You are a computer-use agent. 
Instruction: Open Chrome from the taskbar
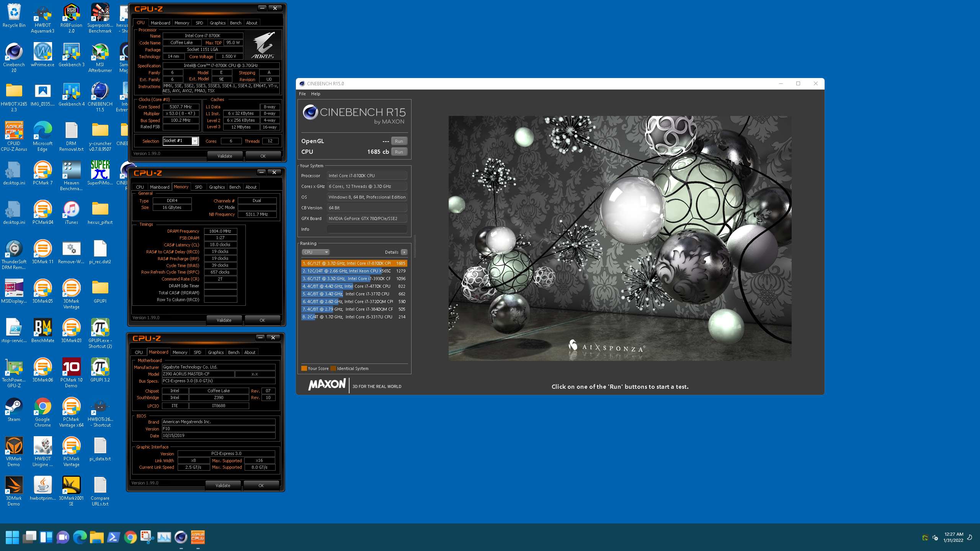pyautogui.click(x=130, y=537)
